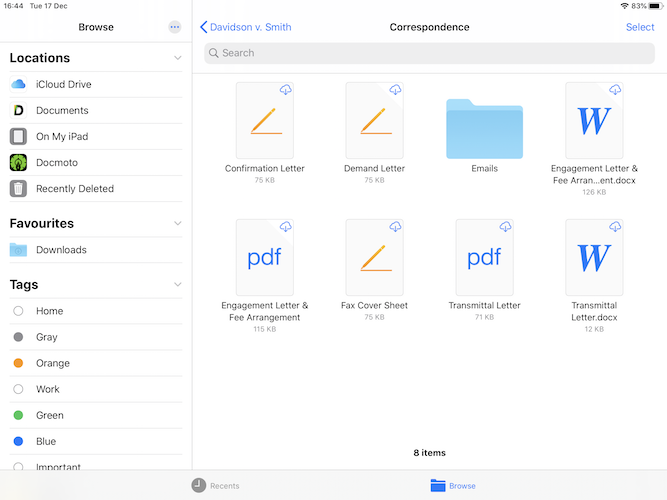This screenshot has height=500, width=667.
Task: Click the 16:44 clock in status bar
Action: [13, 6]
